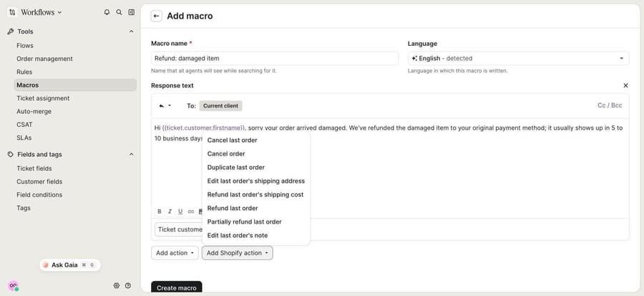This screenshot has height=296, width=644.
Task: Open the notifications bell
Action: pos(107,12)
